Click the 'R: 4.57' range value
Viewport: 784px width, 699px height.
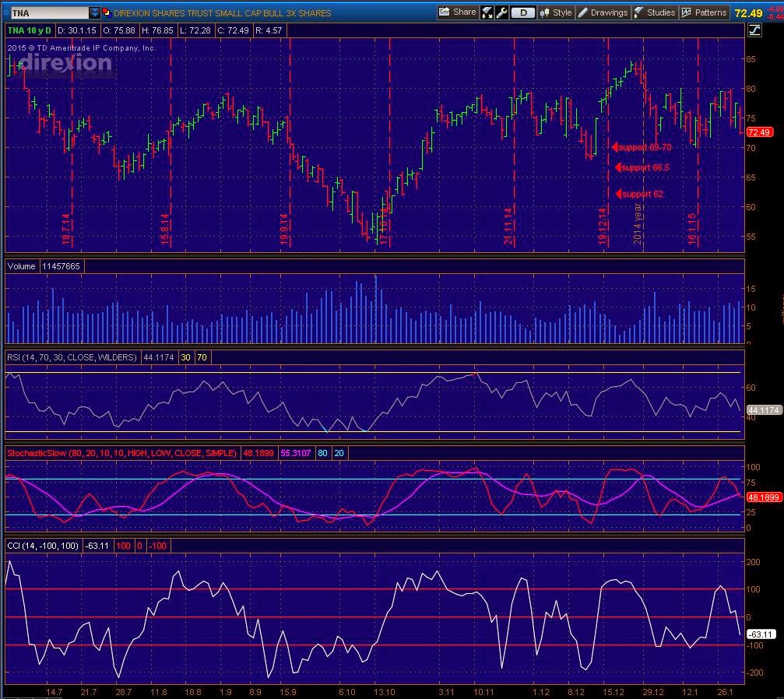(x=269, y=30)
